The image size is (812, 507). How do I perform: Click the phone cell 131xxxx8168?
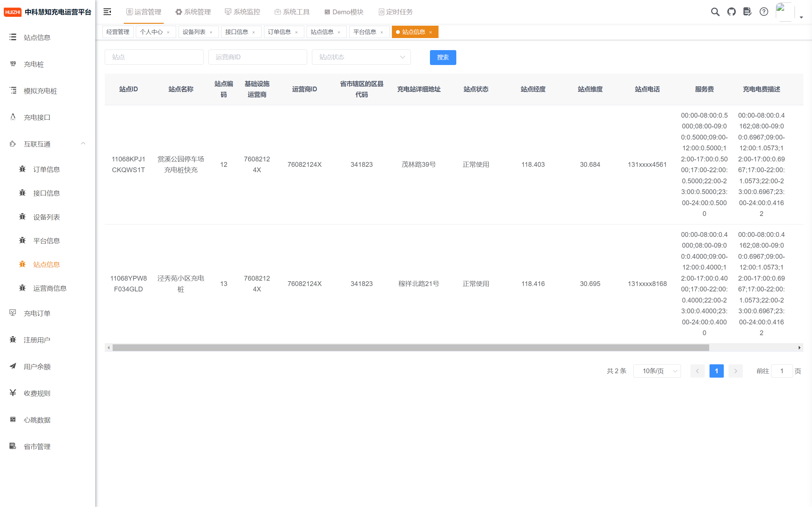point(647,283)
